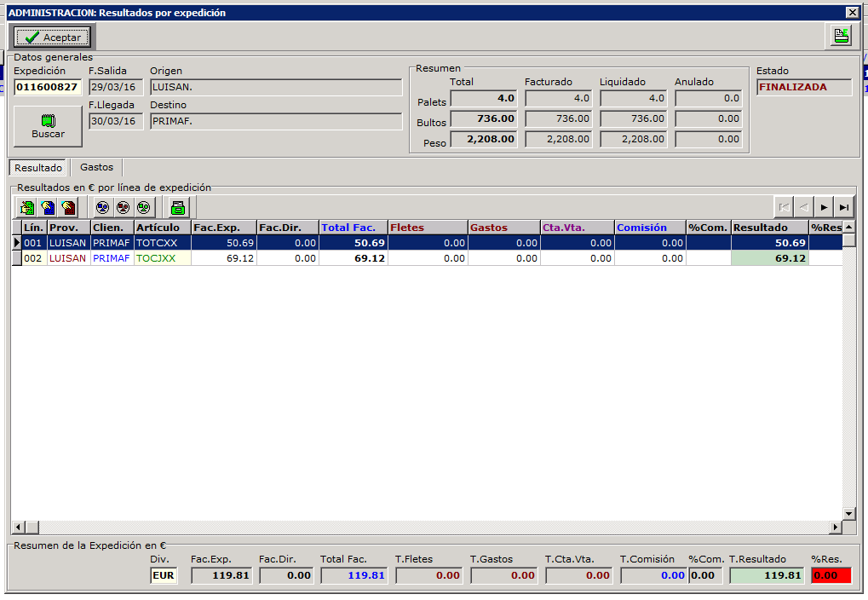This screenshot has width=868, height=600.
Task: Click the Buscar search button
Action: click(48, 126)
